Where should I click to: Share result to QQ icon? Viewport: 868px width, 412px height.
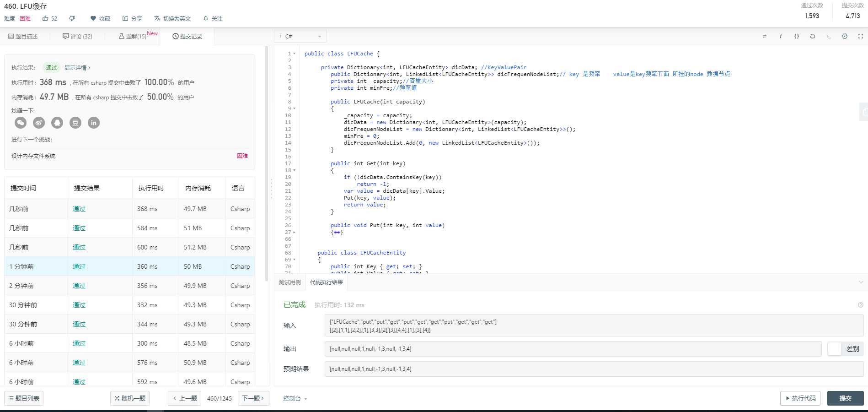57,123
